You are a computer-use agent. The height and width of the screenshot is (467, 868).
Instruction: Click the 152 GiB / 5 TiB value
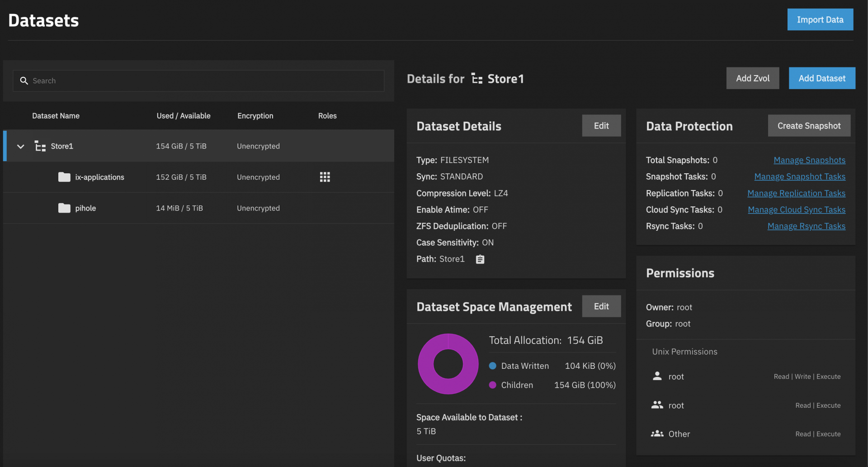click(x=181, y=177)
